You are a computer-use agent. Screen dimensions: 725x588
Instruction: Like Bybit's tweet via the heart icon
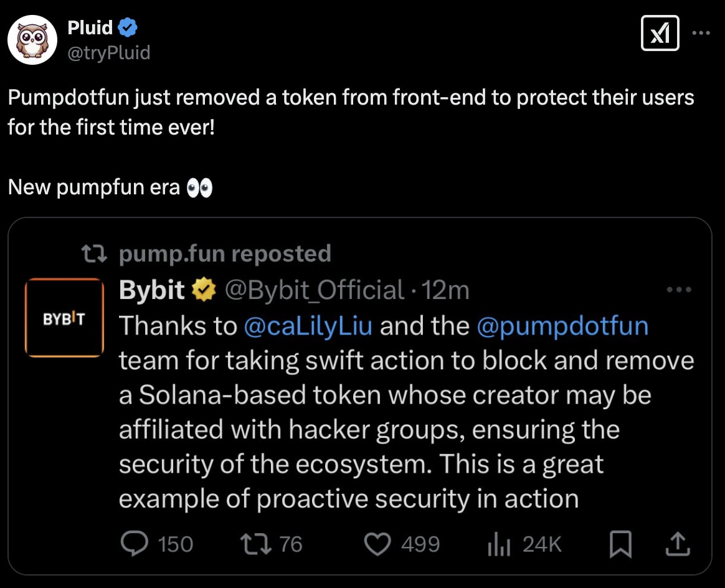(377, 544)
